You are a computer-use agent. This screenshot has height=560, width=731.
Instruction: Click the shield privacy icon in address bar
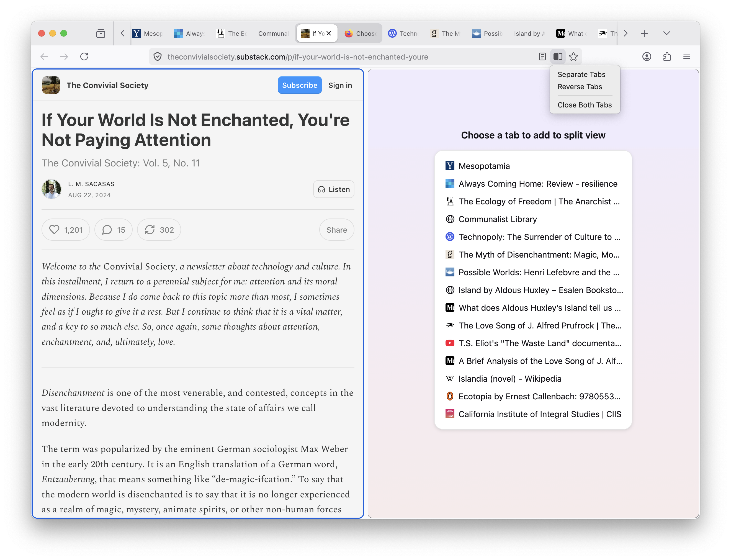(x=157, y=57)
